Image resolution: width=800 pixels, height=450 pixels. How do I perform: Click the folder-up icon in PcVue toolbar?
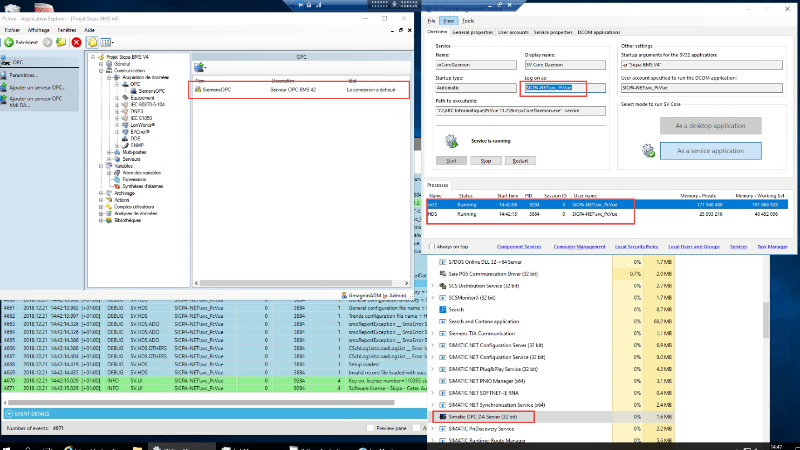click(61, 42)
